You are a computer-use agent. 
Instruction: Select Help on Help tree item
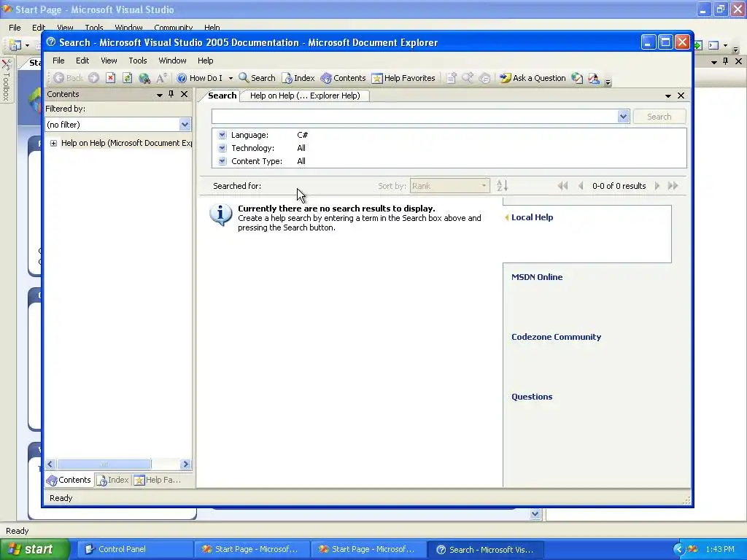(126, 143)
